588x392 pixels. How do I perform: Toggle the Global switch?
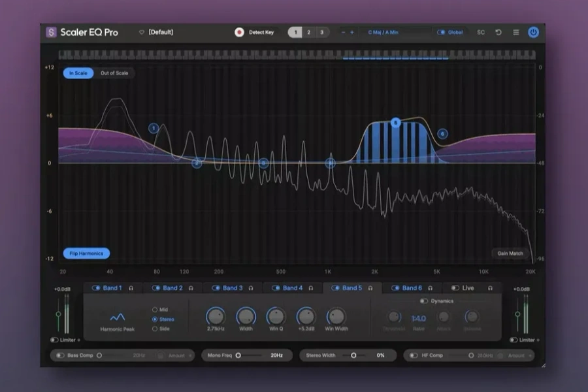441,32
